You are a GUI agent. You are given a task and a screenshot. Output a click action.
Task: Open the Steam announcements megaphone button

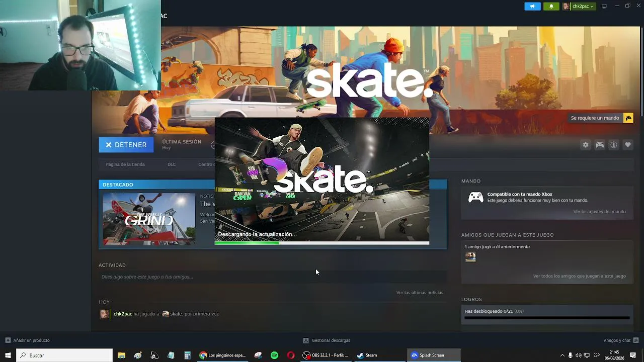532,7
